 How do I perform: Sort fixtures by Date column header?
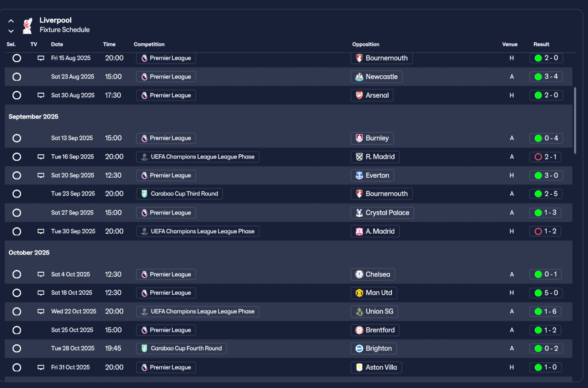click(57, 45)
